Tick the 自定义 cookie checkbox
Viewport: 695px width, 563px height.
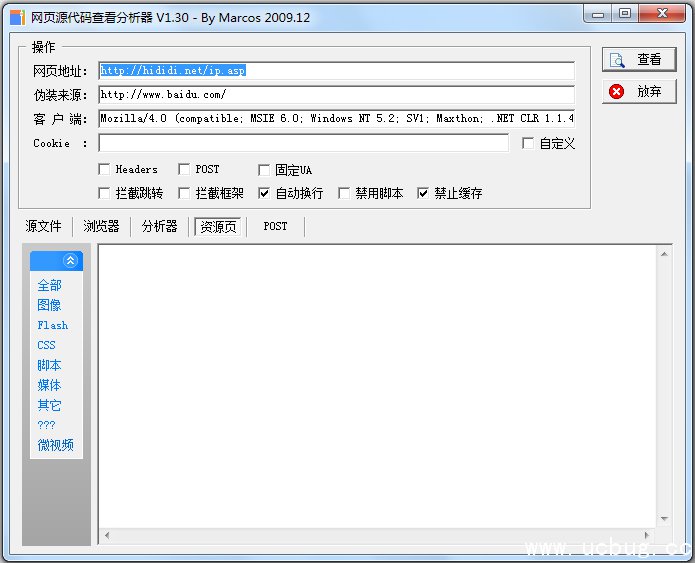coord(528,144)
